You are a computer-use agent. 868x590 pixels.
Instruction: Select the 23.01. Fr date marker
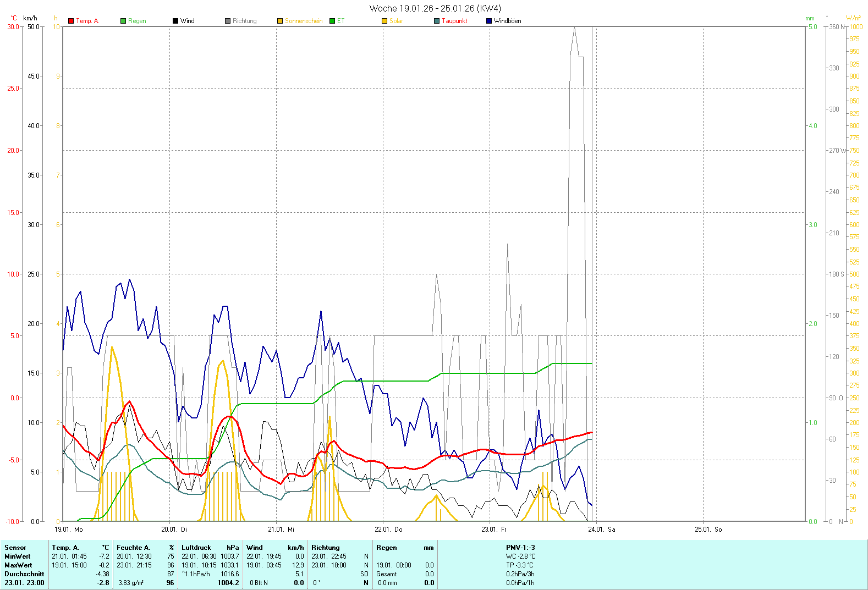[494, 530]
